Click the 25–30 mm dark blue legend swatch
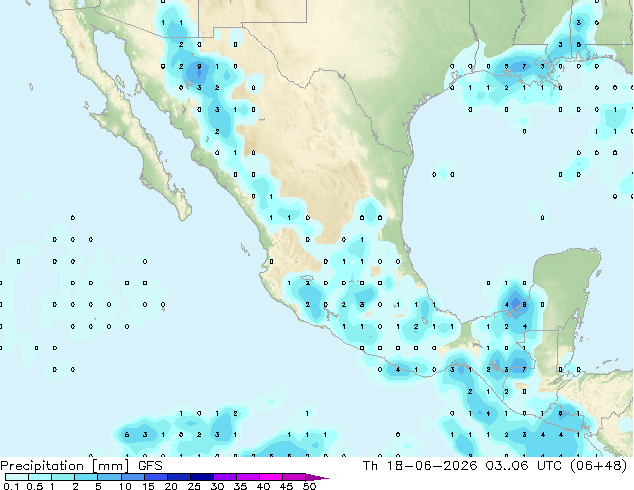The image size is (634, 490). [x=201, y=477]
